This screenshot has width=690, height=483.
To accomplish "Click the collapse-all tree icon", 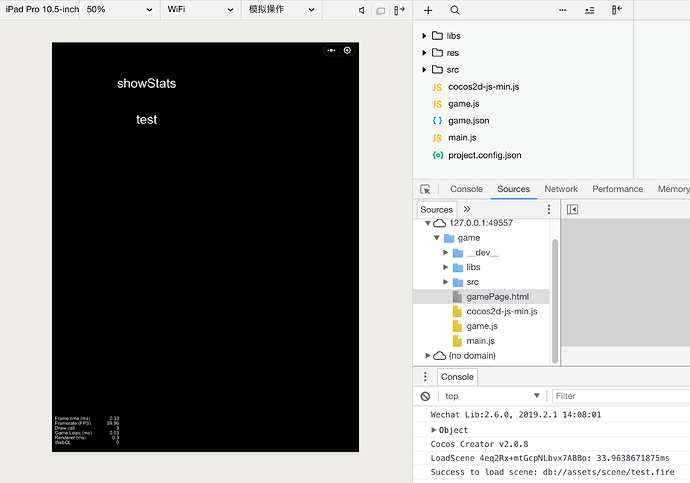I will click(590, 10).
